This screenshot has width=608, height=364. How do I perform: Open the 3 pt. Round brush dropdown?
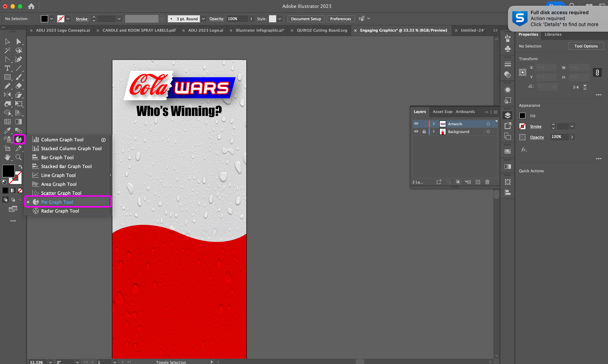coord(203,19)
